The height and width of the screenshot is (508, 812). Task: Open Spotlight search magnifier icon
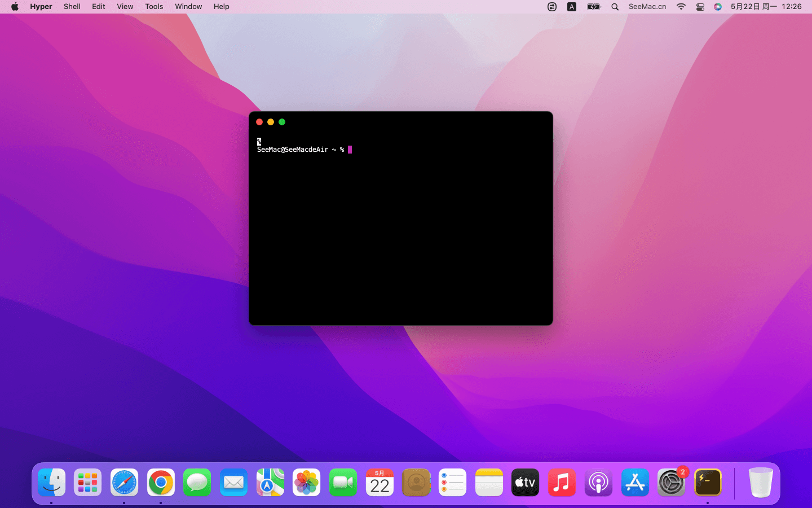tap(615, 7)
